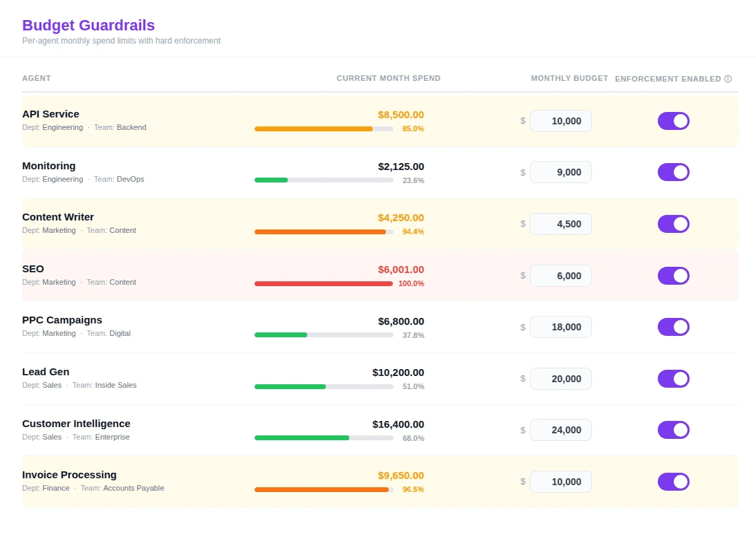Select the Monitoring agent name

click(48, 166)
